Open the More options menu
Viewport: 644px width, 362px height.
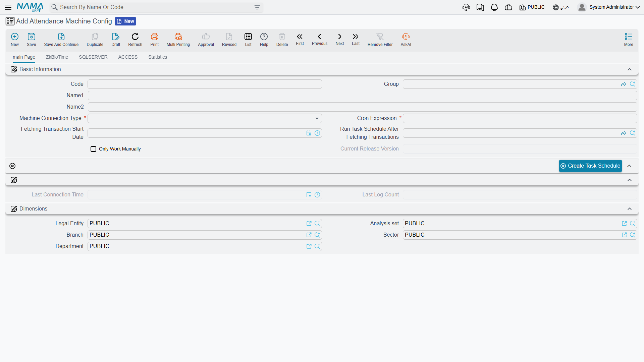tap(629, 40)
